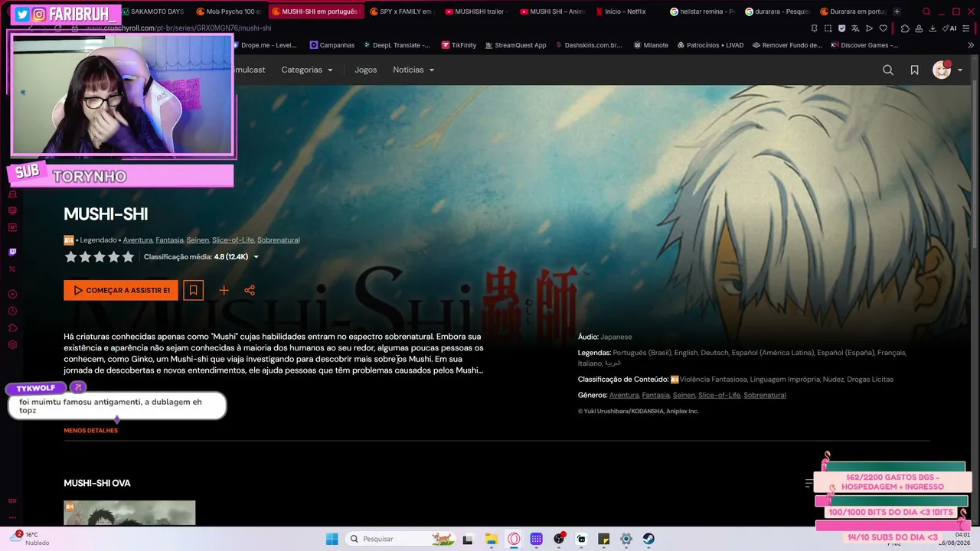
Task: Open the Categorias dropdown menu
Action: (x=307, y=70)
